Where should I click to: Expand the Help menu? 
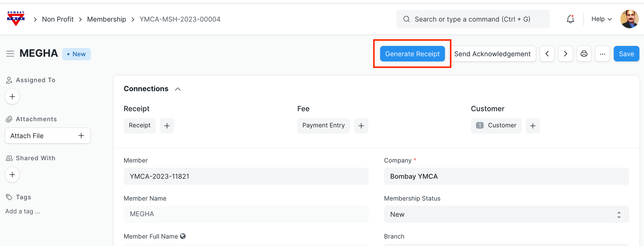pyautogui.click(x=601, y=19)
